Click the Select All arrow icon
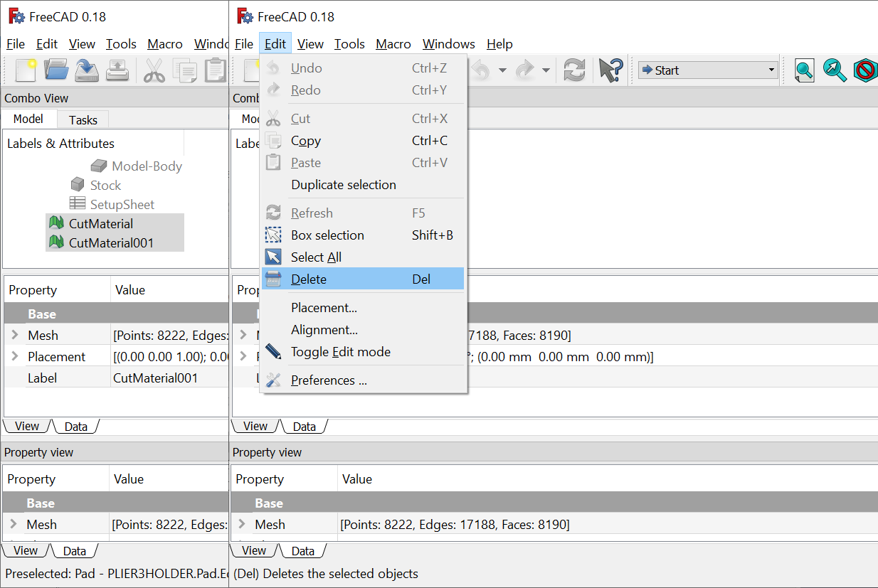The width and height of the screenshot is (878, 588). (273, 257)
